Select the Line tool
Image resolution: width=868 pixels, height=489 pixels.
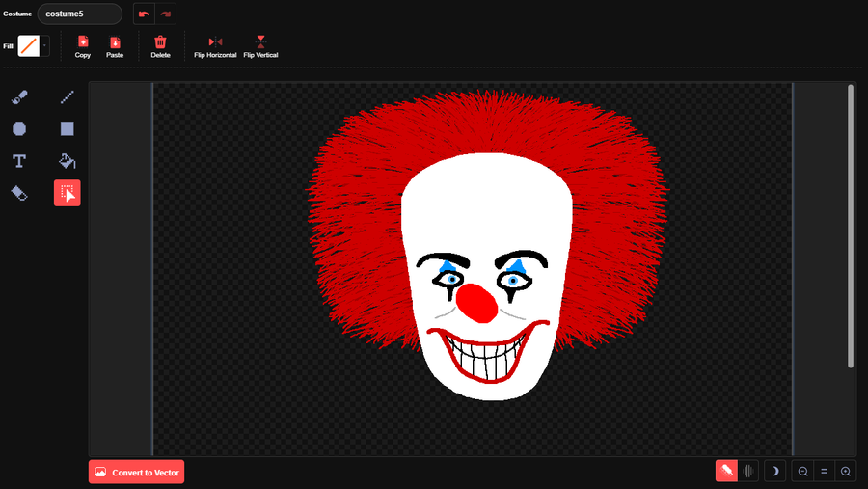coord(67,96)
